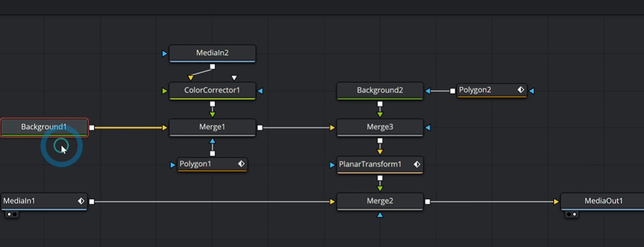Click the blue mask input arrow of Merge3
This screenshot has width=644, height=247.
pos(428,128)
